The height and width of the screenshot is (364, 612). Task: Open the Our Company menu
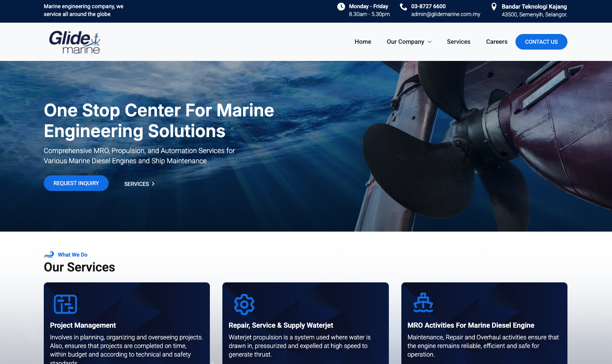point(405,42)
